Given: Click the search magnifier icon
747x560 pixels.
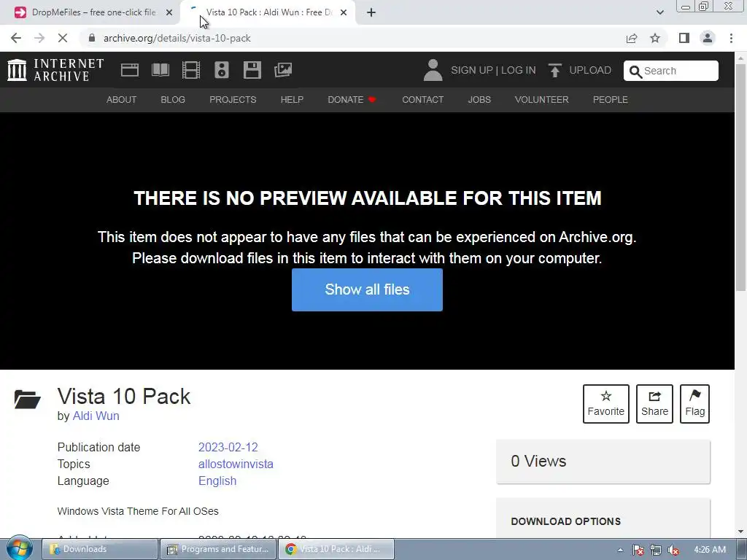Looking at the screenshot, I should pos(635,71).
